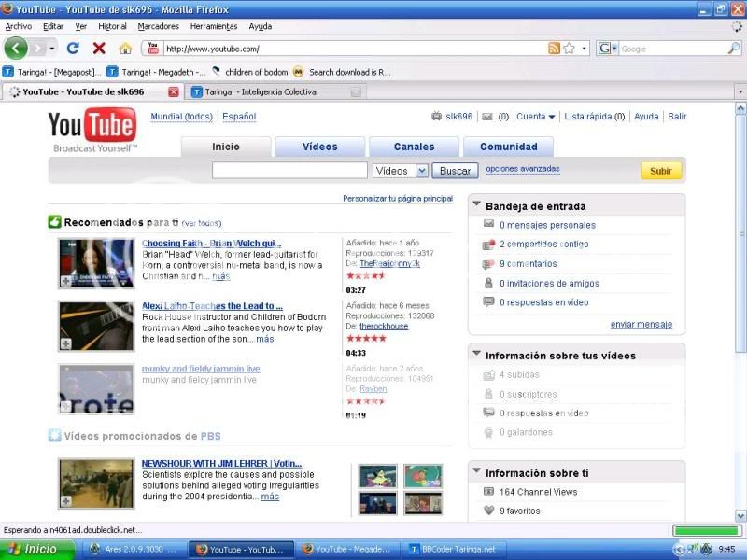Close the YouTube de slk696 tab

174,91
